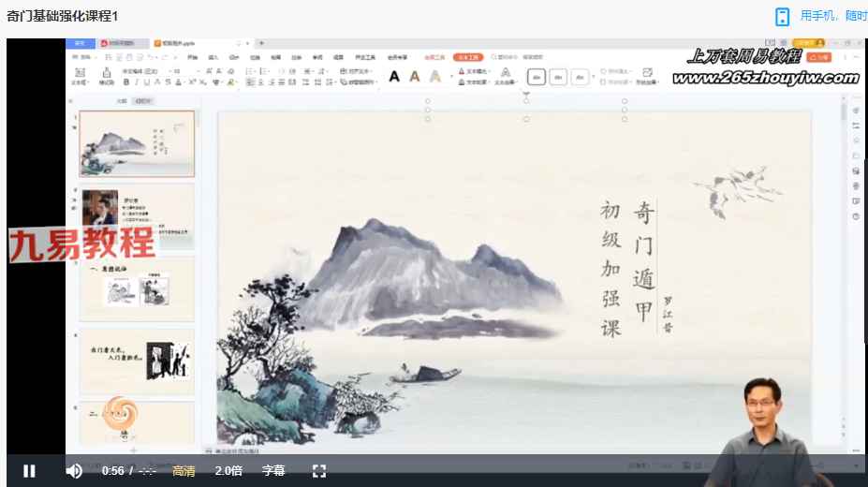Screen dimensions: 868x487
Task: Insert a text box via 文本框
Action: pyautogui.click(x=80, y=76)
